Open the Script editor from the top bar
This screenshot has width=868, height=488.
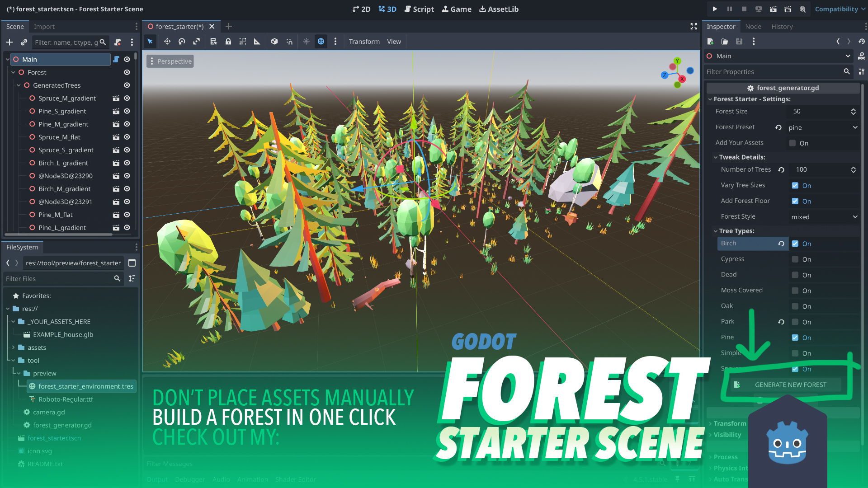coord(419,9)
